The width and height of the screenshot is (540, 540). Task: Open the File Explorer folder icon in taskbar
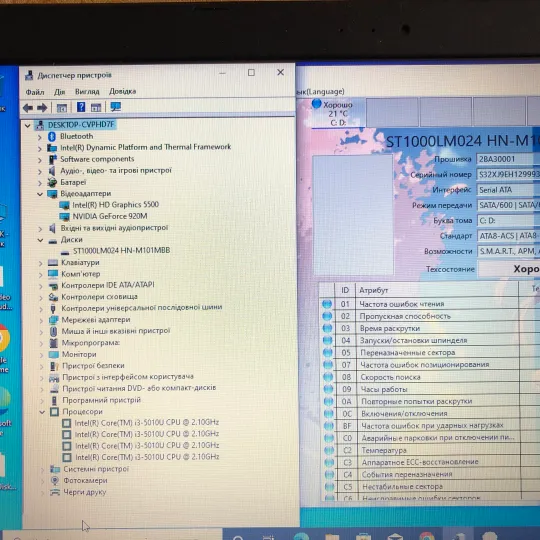[332, 537]
